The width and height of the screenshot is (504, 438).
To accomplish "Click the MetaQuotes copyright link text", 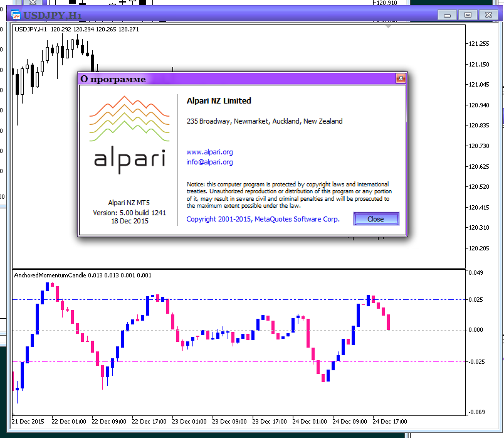I will tap(263, 219).
